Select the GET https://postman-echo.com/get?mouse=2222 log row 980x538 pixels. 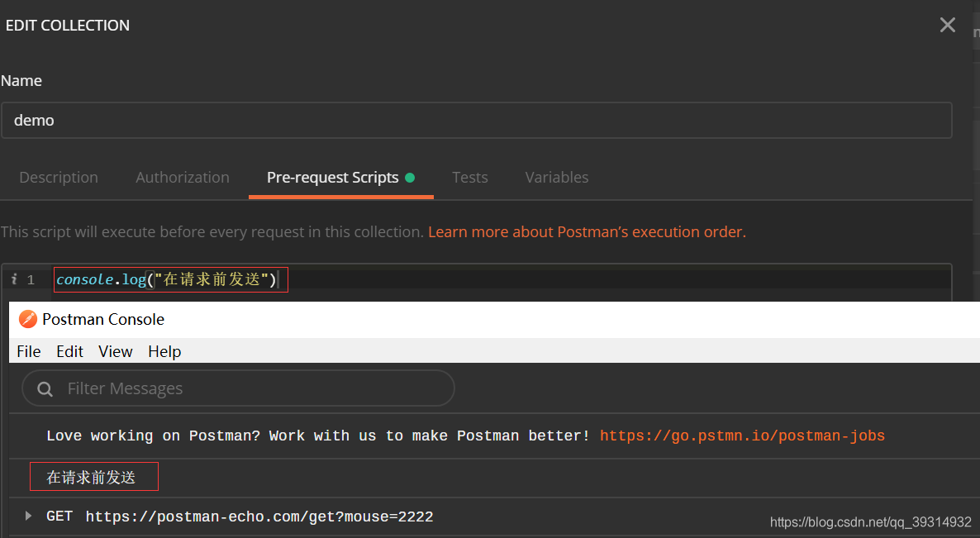[x=494, y=517]
